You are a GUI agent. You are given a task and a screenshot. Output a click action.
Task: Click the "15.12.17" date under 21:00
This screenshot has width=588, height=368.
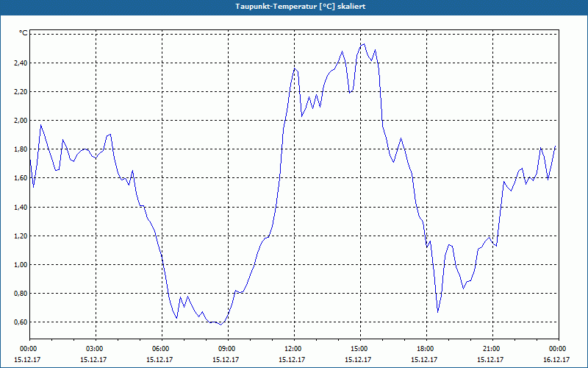(490, 359)
